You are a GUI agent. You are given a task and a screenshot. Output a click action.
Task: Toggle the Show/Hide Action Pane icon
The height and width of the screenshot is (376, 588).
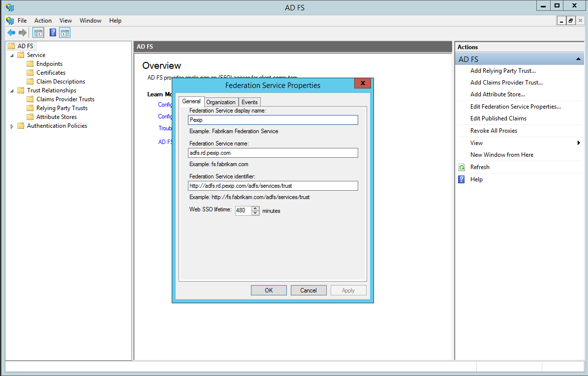65,33
